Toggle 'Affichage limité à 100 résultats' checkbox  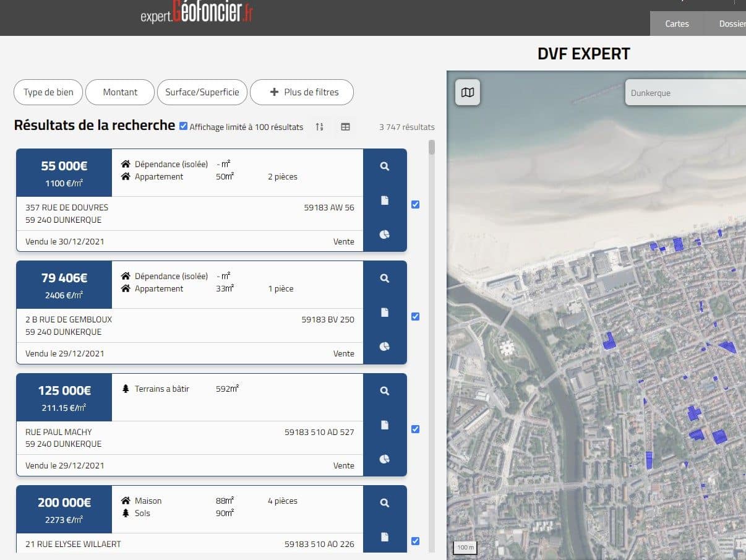[x=183, y=126]
